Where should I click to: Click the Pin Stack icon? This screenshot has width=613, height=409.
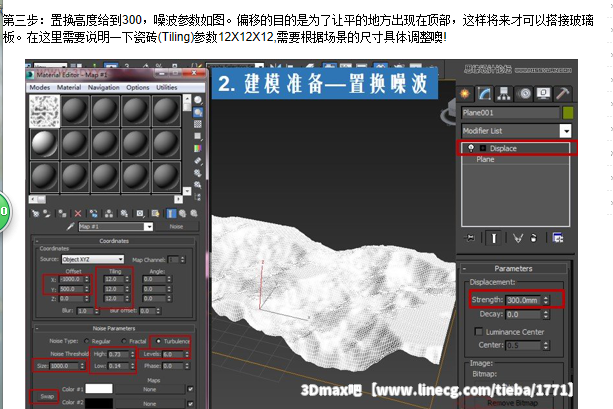point(470,238)
